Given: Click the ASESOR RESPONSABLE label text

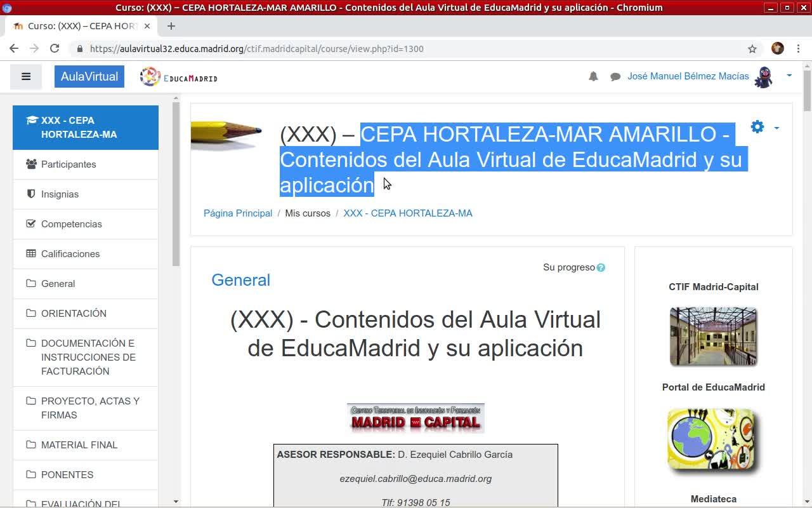Looking at the screenshot, I should point(336,455).
